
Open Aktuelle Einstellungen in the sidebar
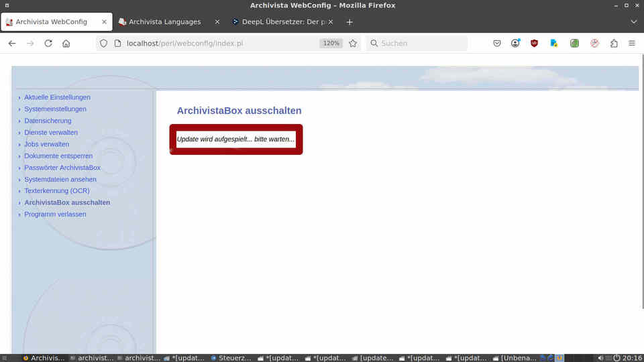(57, 97)
